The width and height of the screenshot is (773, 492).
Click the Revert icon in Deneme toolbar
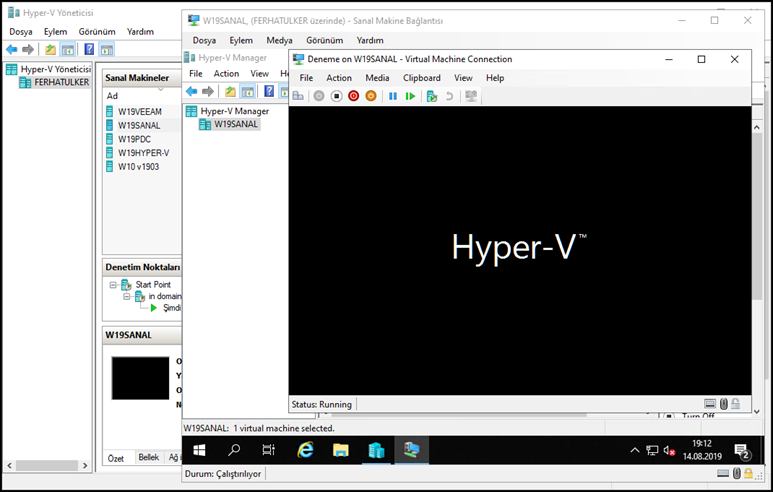click(449, 96)
